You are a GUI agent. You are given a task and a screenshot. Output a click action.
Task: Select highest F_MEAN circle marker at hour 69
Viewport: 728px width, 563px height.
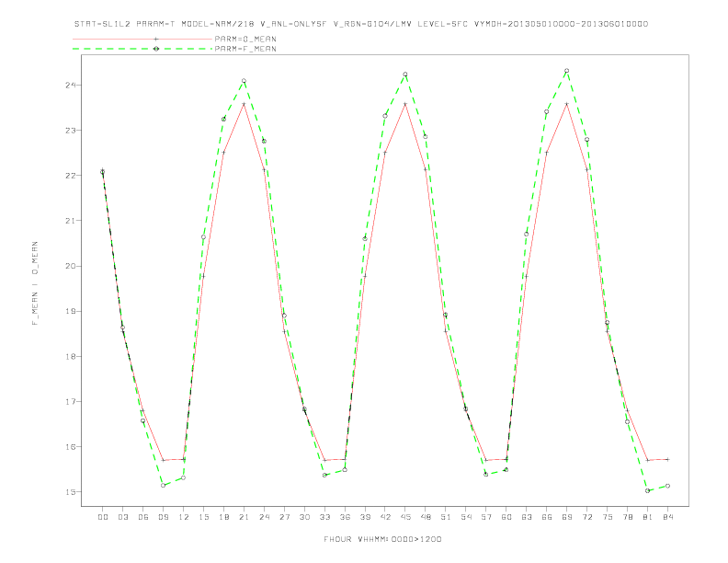[x=566, y=71]
